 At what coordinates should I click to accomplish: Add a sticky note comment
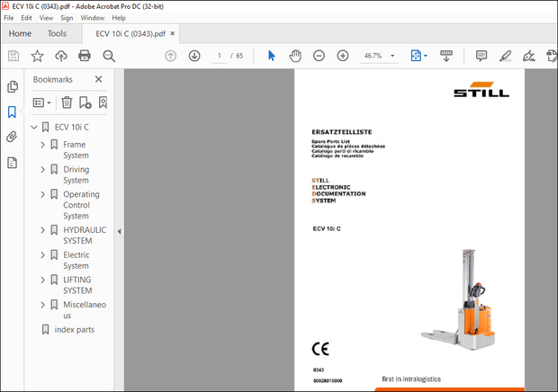coord(481,56)
